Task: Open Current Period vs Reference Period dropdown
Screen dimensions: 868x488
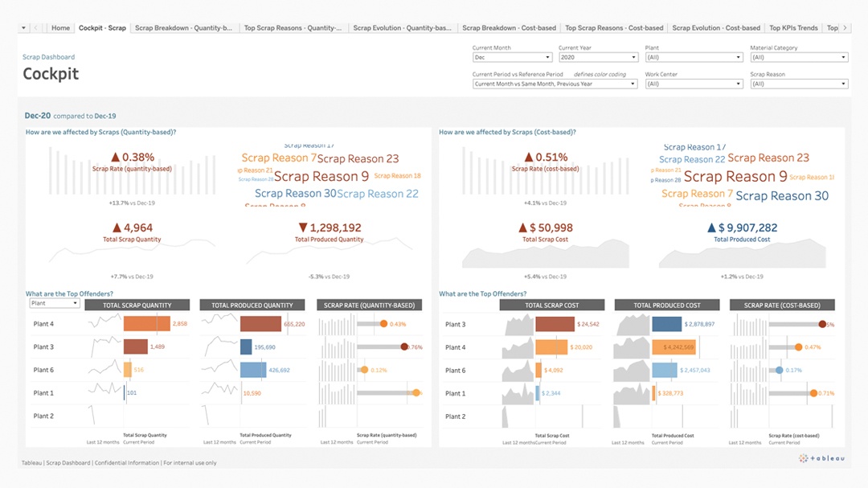Action: pos(555,84)
